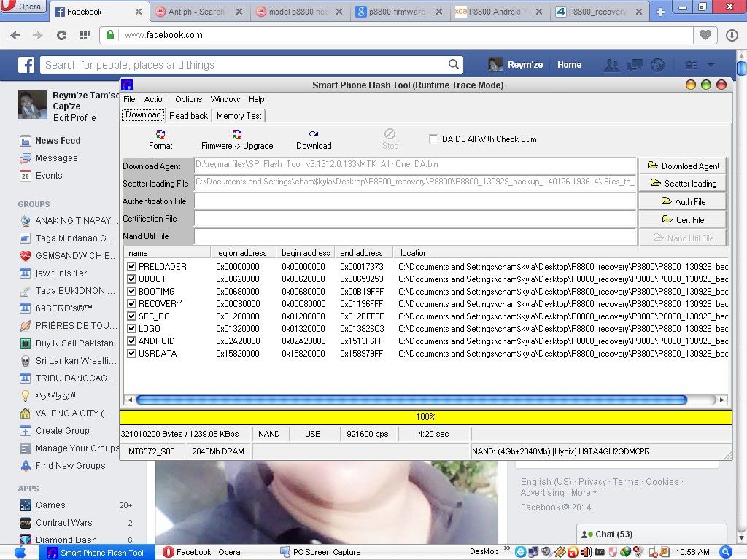The width and height of the screenshot is (747, 560).
Task: Open the Download Agent folder button
Action: [683, 166]
